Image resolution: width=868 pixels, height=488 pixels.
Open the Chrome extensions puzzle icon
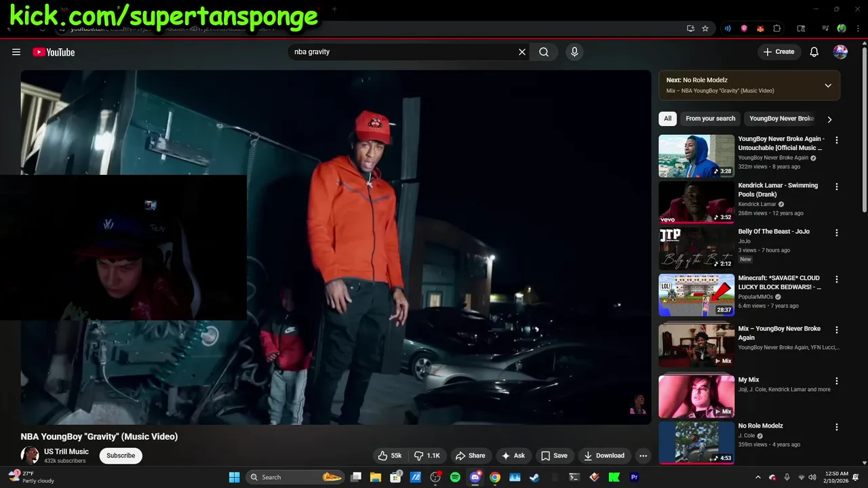click(777, 28)
